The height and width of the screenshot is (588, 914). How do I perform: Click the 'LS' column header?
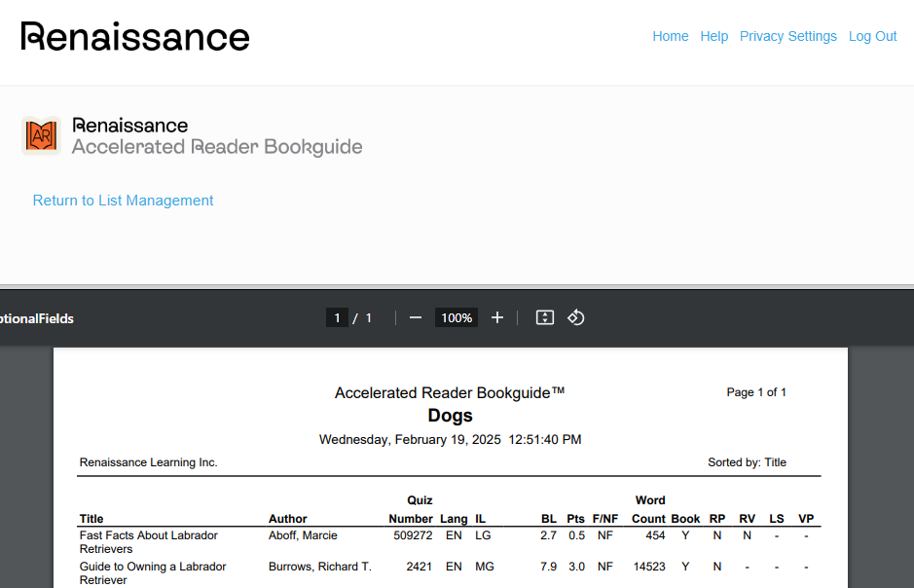pos(777,519)
